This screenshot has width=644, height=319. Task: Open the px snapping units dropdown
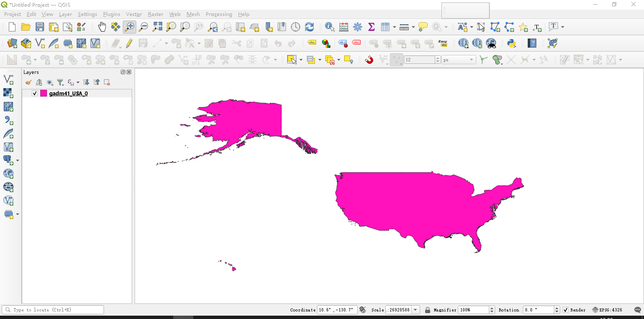tap(459, 60)
